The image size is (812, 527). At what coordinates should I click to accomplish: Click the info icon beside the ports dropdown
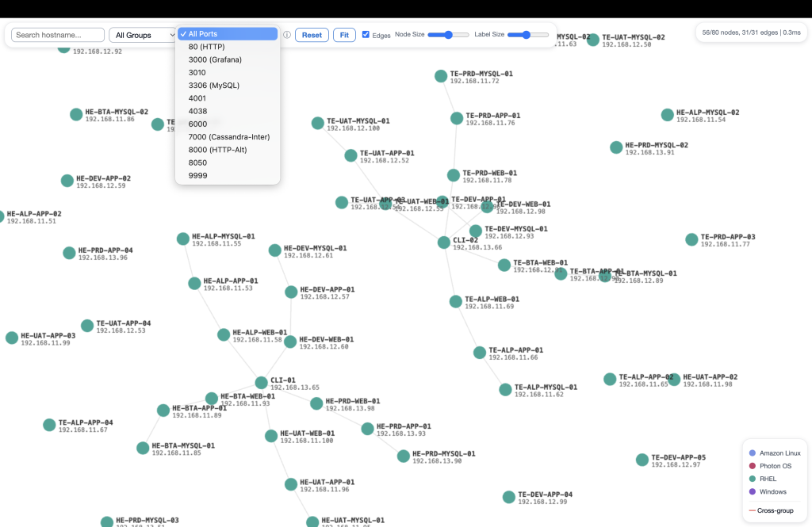pos(287,35)
